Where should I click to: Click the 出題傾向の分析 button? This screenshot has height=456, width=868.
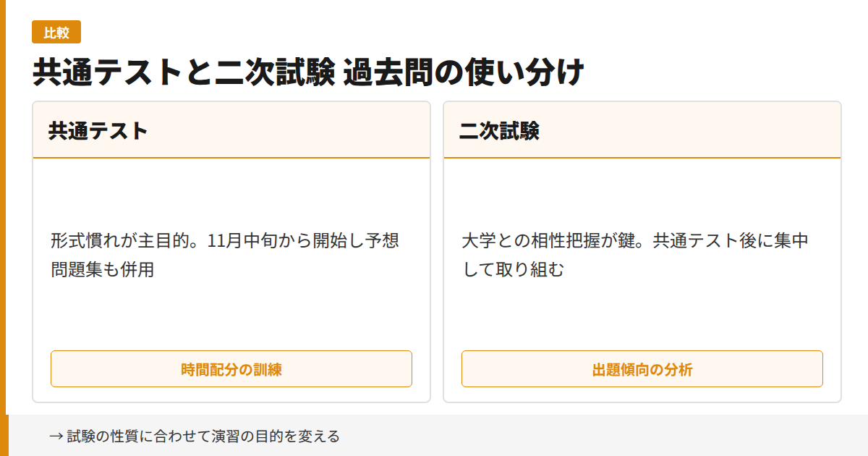coord(642,368)
